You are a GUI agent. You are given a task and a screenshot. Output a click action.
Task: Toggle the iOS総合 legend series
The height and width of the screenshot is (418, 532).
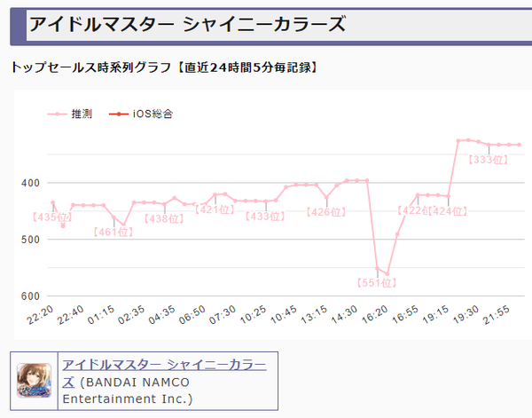(141, 114)
